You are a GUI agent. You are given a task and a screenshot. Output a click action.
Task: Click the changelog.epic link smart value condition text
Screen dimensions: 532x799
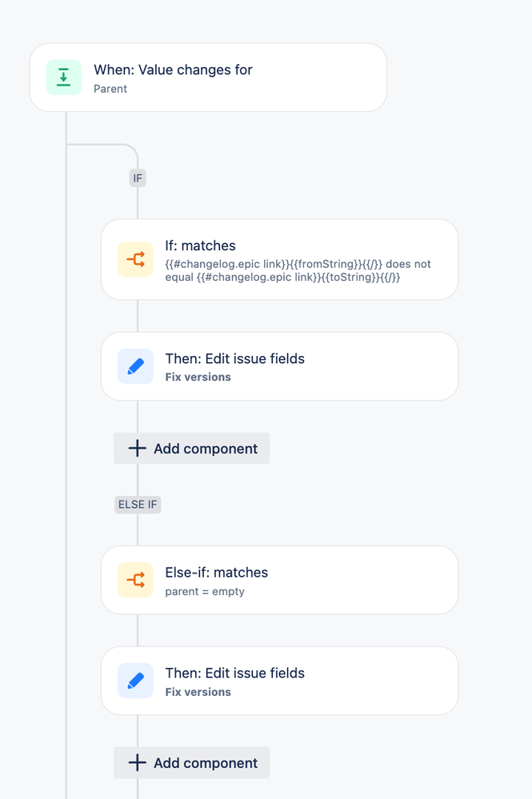[298, 270]
